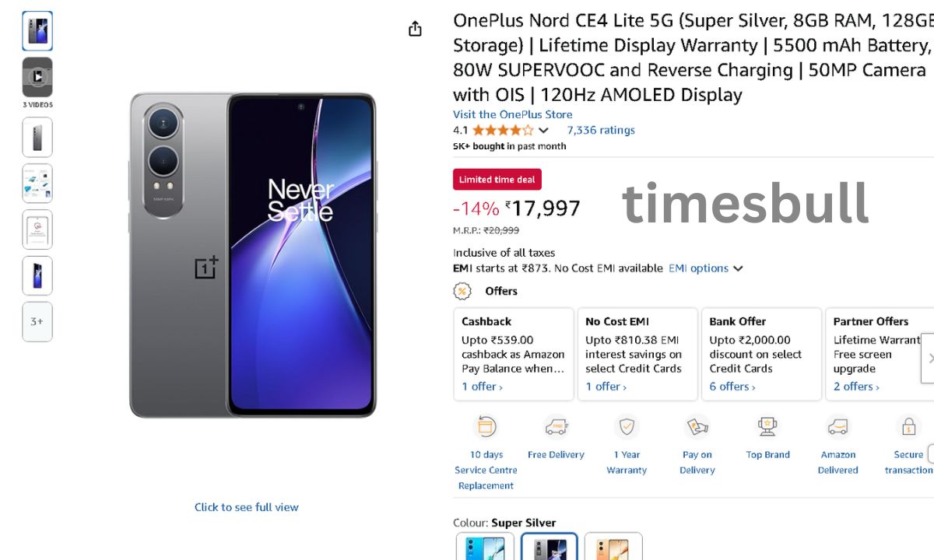934x560 pixels.
Task: Click the Secure transaction lock icon
Action: (908, 427)
